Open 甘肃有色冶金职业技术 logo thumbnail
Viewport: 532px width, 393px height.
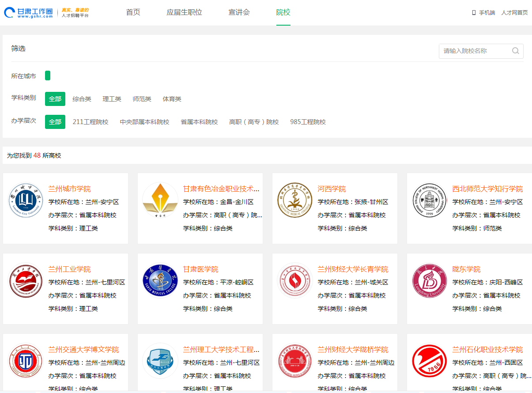[x=160, y=200]
